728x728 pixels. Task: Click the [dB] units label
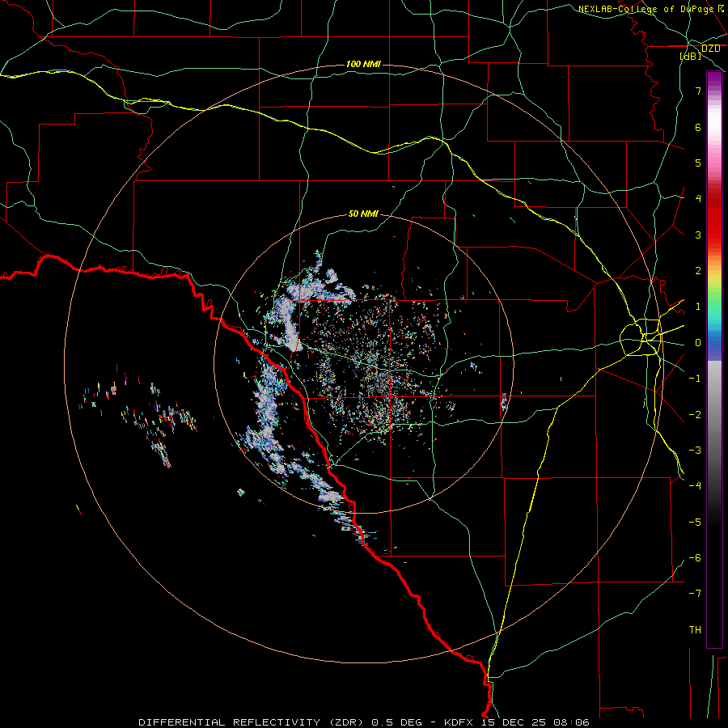[x=691, y=56]
